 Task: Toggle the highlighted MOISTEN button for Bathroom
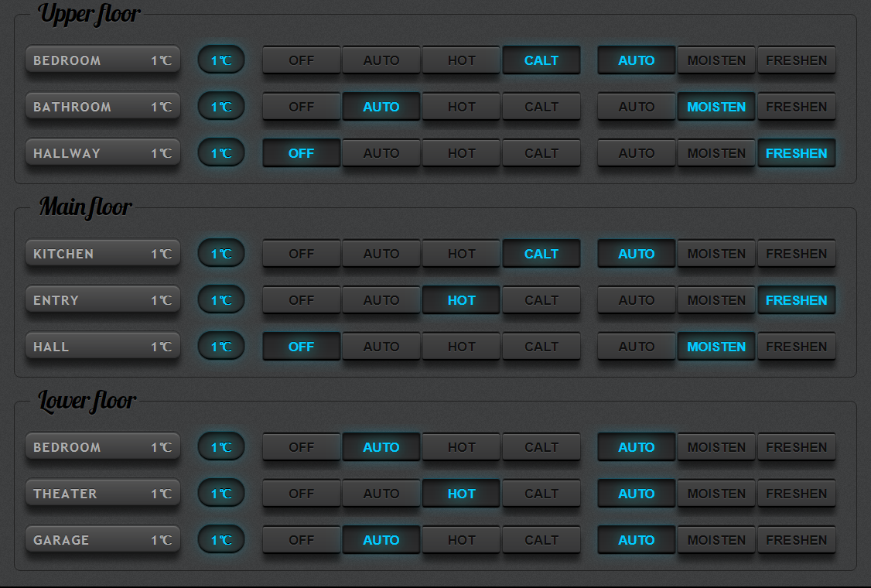point(716,106)
